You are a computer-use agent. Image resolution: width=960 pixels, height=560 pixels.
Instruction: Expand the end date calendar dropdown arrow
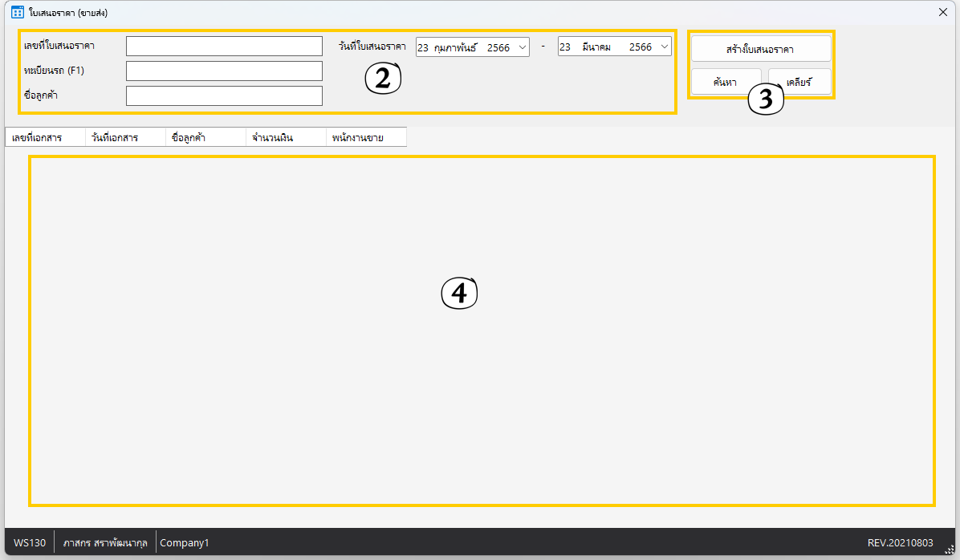pyautogui.click(x=665, y=47)
